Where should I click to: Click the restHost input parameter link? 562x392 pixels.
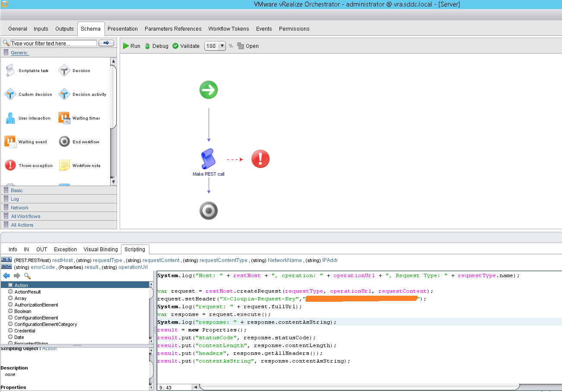pyautogui.click(x=63, y=260)
